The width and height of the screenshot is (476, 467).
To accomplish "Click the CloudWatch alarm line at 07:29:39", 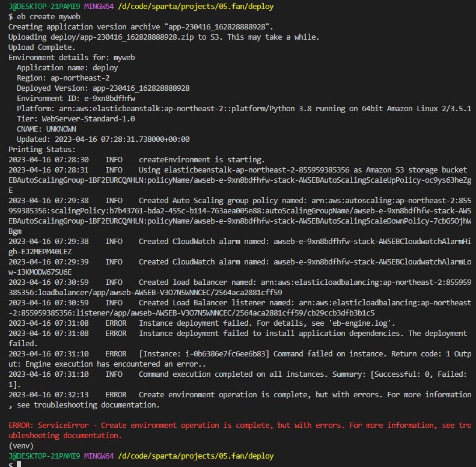I will click(240, 267).
